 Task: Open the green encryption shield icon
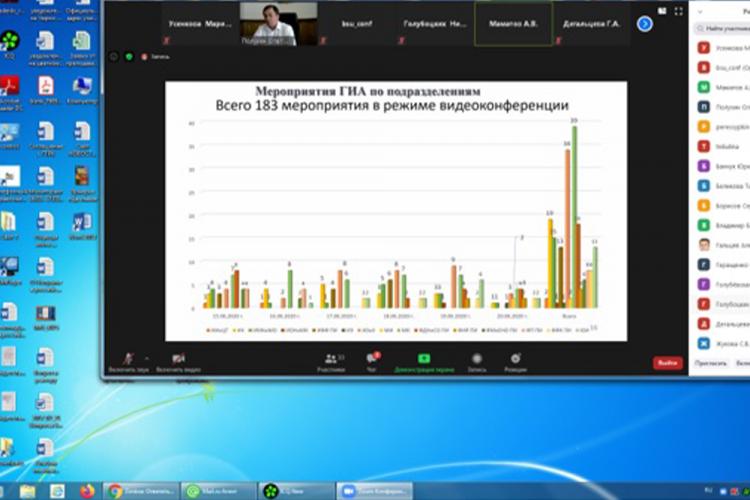tap(129, 57)
